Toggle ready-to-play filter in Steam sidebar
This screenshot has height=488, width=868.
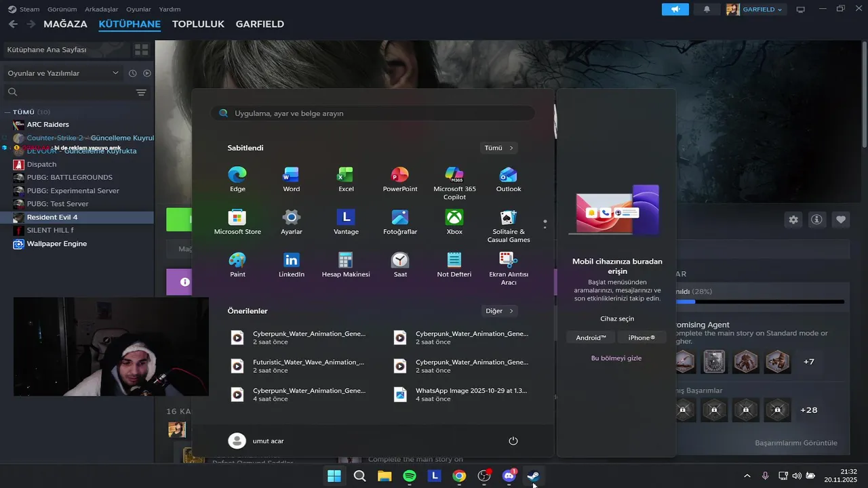tap(147, 73)
